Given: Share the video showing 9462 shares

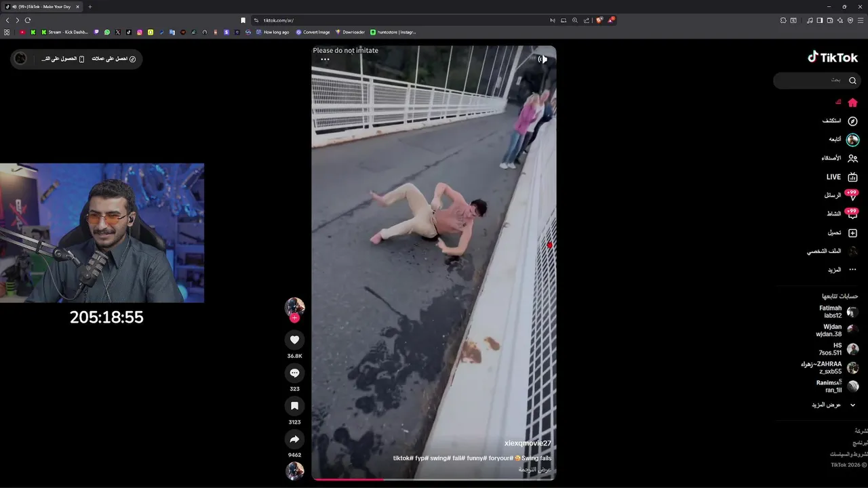Looking at the screenshot, I should (294, 439).
